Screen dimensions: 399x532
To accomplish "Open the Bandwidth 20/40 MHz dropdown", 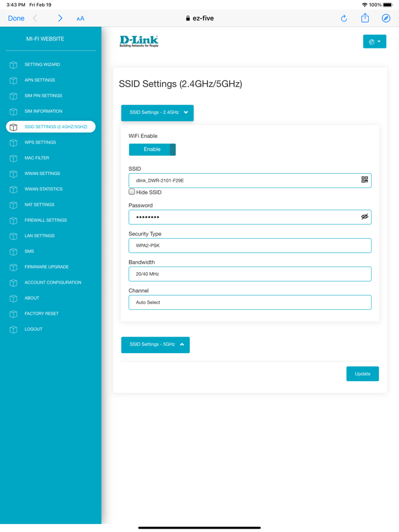I will point(250,274).
